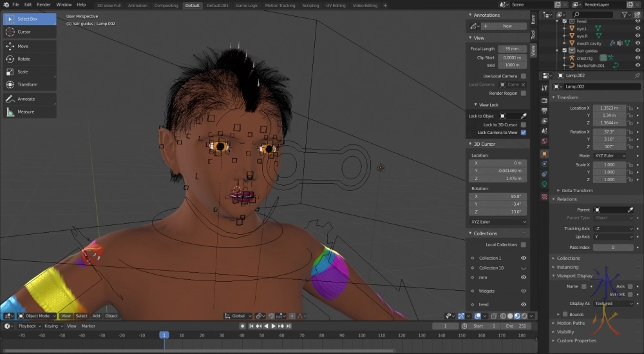644x354 pixels.
Task: Disable Lock Camera to View checkbox
Action: 523,132
